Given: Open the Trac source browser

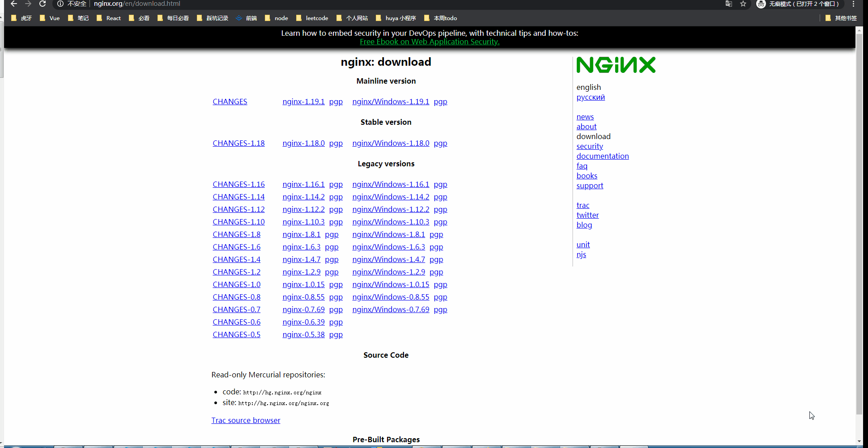Looking at the screenshot, I should [246, 420].
